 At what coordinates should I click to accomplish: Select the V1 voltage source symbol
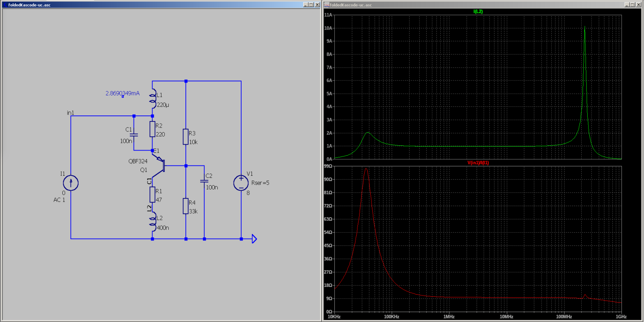[241, 183]
